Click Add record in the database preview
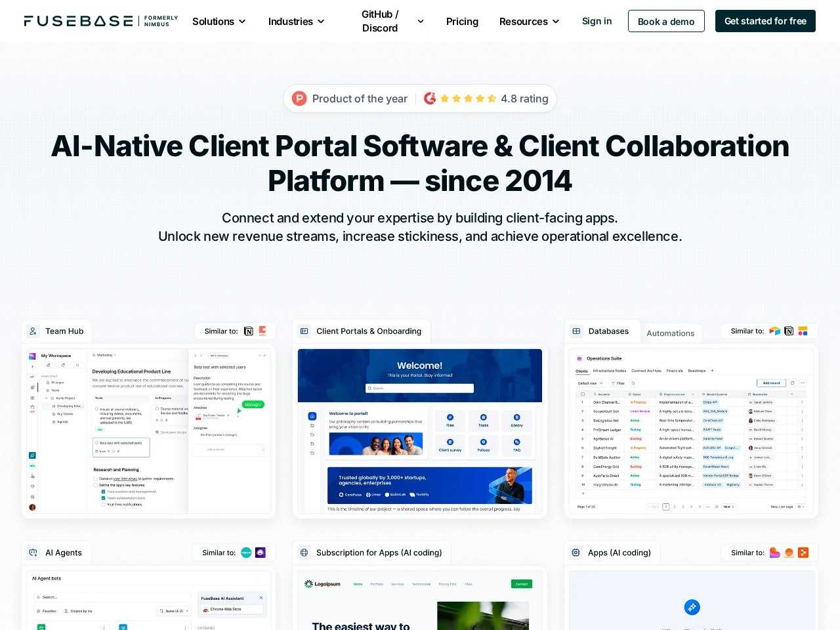The image size is (840, 630). [x=771, y=383]
